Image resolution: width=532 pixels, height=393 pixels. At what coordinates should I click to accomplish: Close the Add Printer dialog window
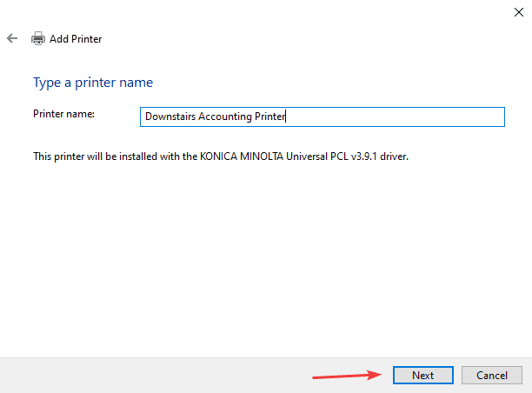(x=517, y=10)
